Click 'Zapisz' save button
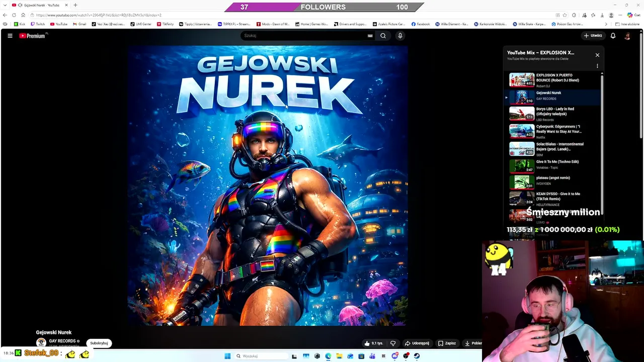644x362 pixels. point(447,343)
